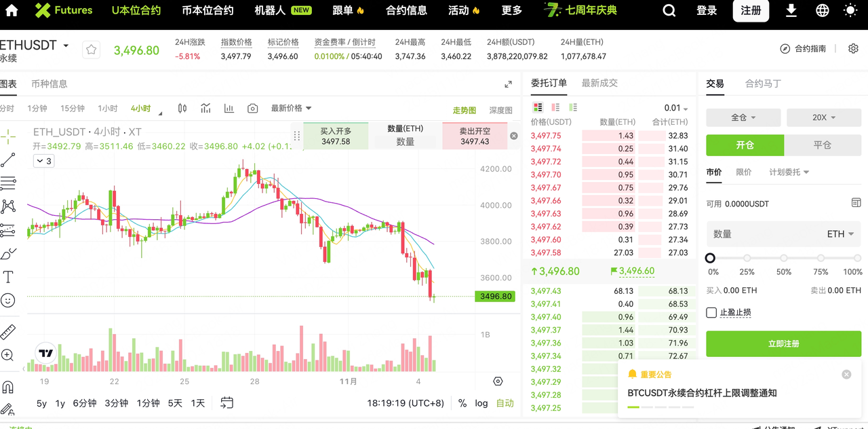The width and height of the screenshot is (868, 429).
Task: Open the go-to-date calendar icon
Action: coord(227,403)
